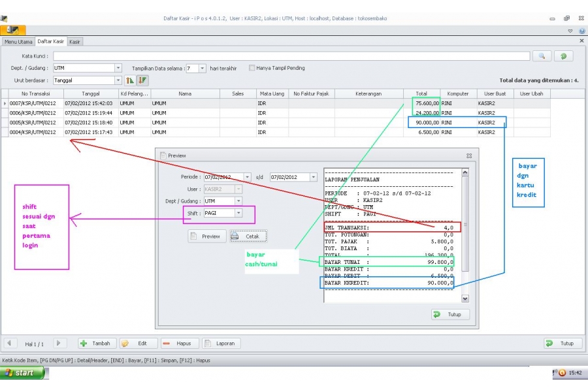
Task: Click the Kata Kunci search field
Action: click(x=291, y=56)
